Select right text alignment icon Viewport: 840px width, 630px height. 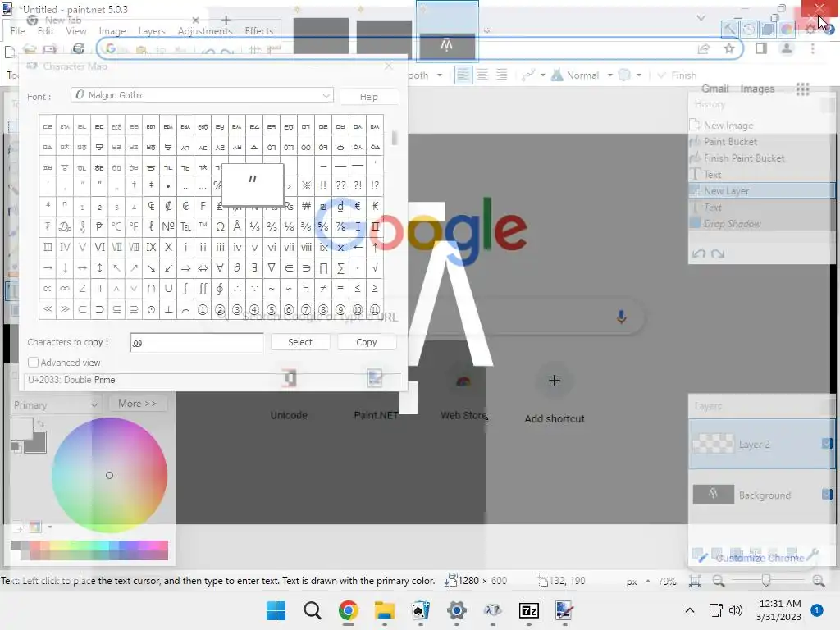click(x=501, y=75)
